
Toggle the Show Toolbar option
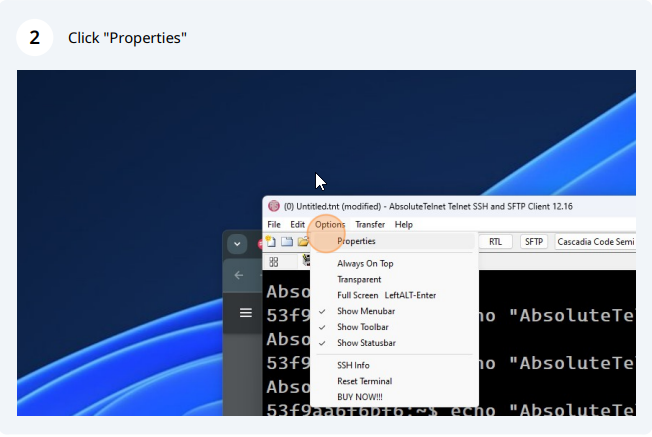click(362, 327)
